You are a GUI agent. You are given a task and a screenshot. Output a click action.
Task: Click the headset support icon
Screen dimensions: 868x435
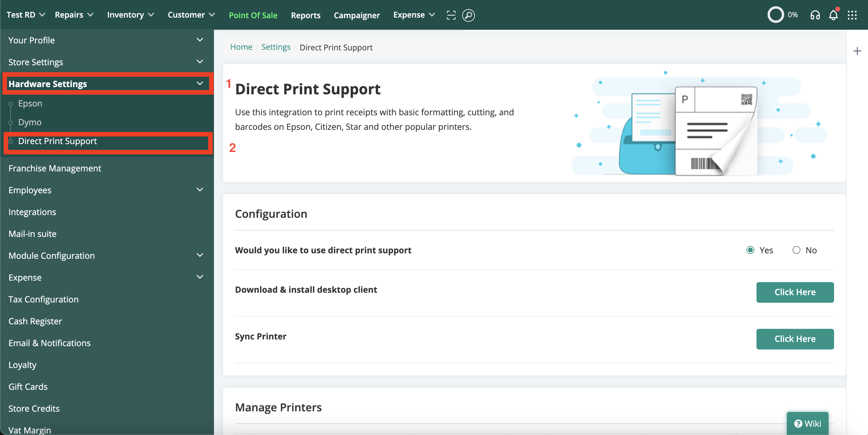pyautogui.click(x=815, y=15)
